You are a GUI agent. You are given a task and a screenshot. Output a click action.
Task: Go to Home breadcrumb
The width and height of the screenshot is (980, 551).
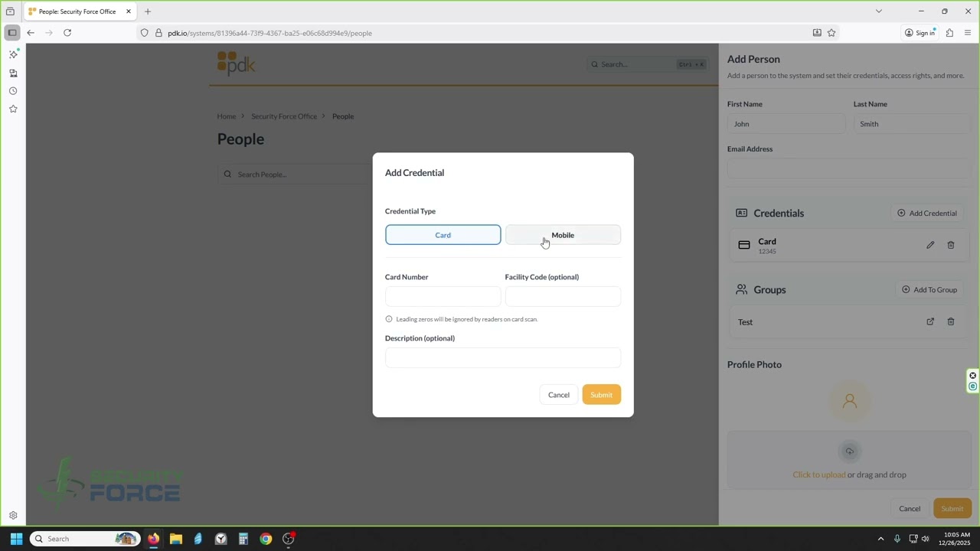tap(226, 116)
